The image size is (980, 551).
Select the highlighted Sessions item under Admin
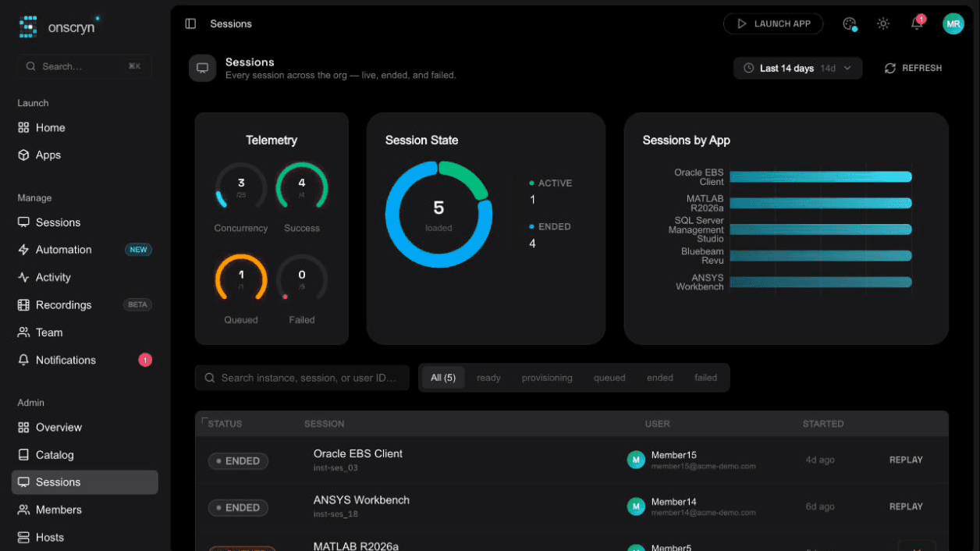(84, 482)
